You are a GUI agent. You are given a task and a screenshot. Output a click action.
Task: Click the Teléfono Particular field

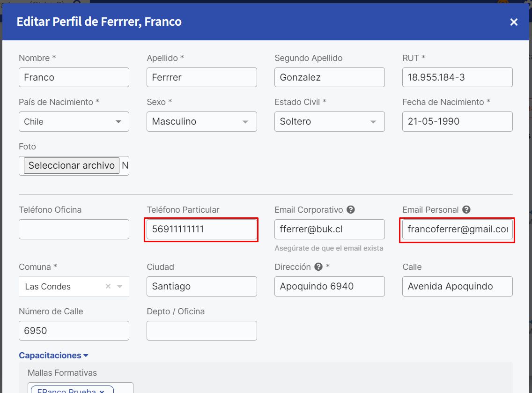[x=202, y=230]
